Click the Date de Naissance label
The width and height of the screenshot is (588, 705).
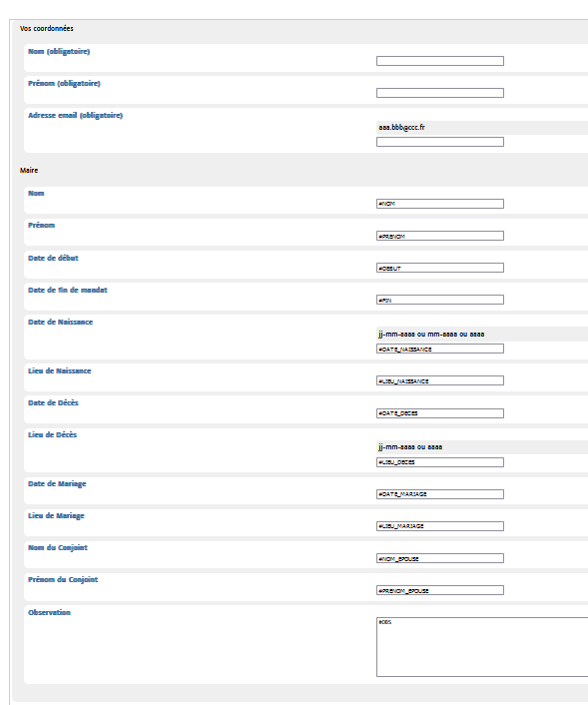pos(61,322)
